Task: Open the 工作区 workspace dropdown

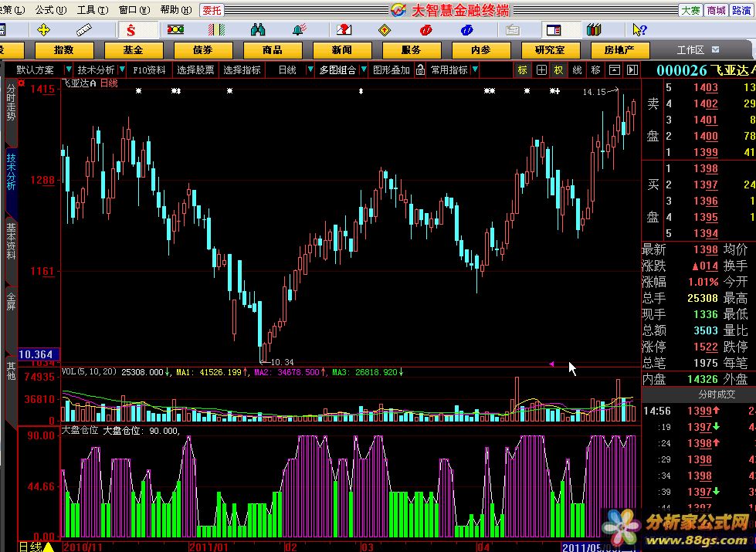Action: pyautogui.click(x=716, y=49)
